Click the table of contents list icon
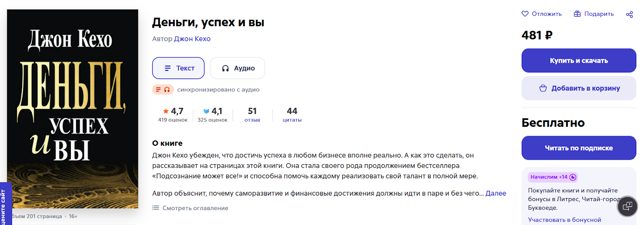The height and width of the screenshot is (225, 644). click(x=155, y=208)
